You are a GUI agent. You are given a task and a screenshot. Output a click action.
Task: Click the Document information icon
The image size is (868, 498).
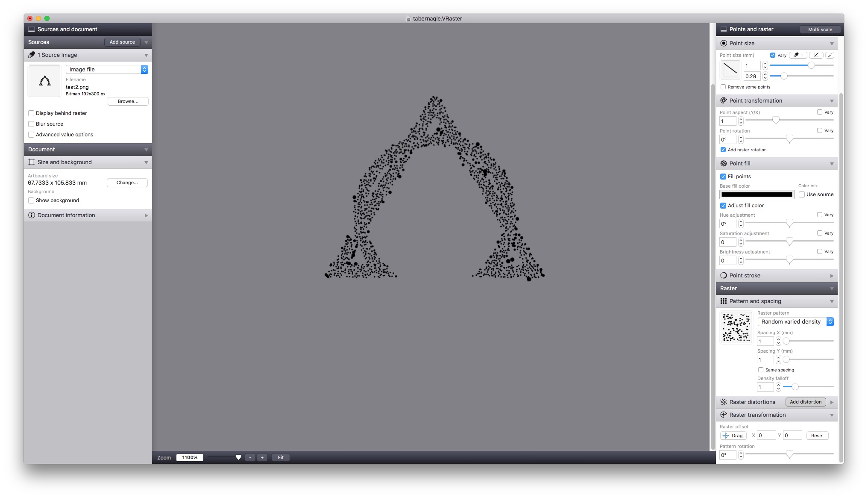coord(31,215)
